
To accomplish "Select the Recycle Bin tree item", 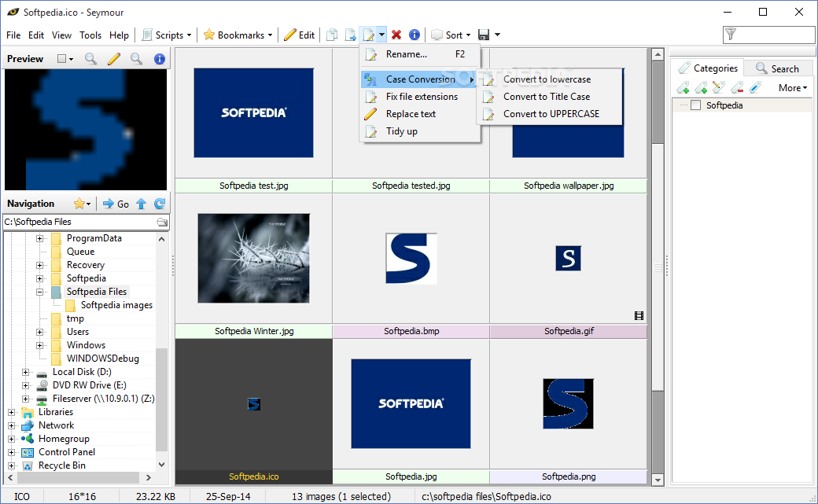I will tap(62, 465).
